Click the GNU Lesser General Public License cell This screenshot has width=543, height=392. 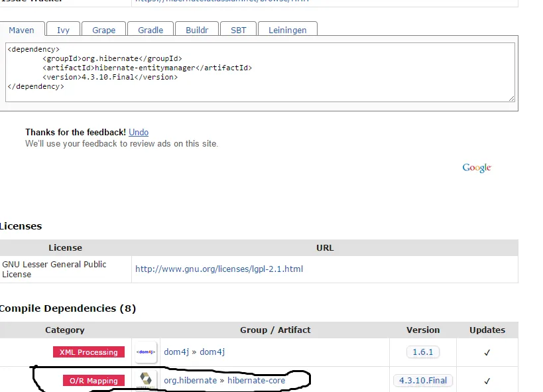66,269
